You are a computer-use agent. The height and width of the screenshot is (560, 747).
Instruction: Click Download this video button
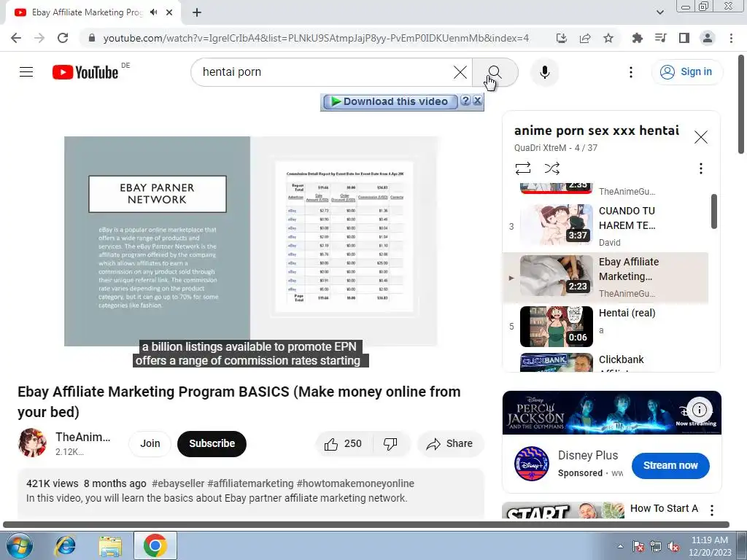click(390, 101)
